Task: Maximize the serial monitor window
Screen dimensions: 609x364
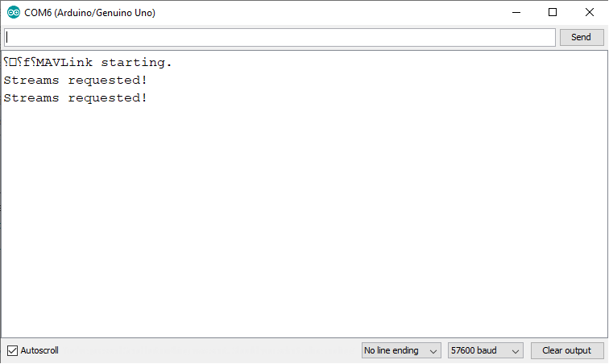Action: coord(553,12)
